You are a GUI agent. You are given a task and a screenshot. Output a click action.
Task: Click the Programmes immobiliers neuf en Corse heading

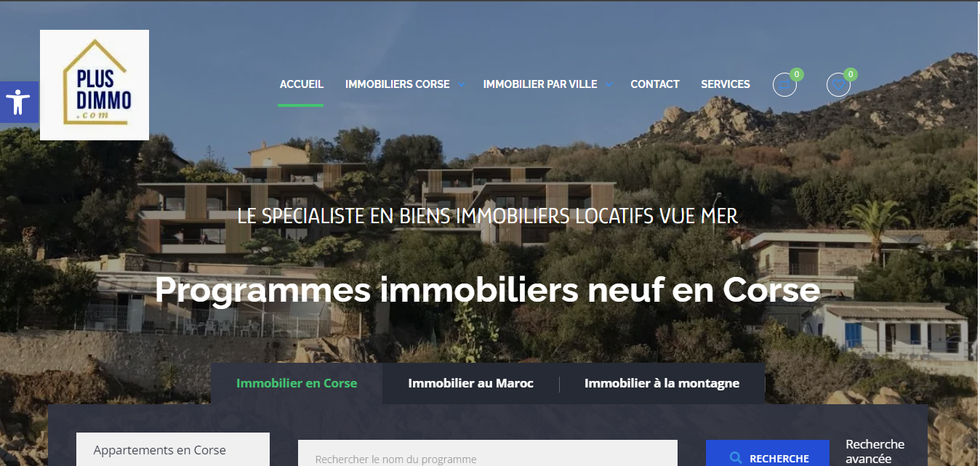click(x=487, y=290)
